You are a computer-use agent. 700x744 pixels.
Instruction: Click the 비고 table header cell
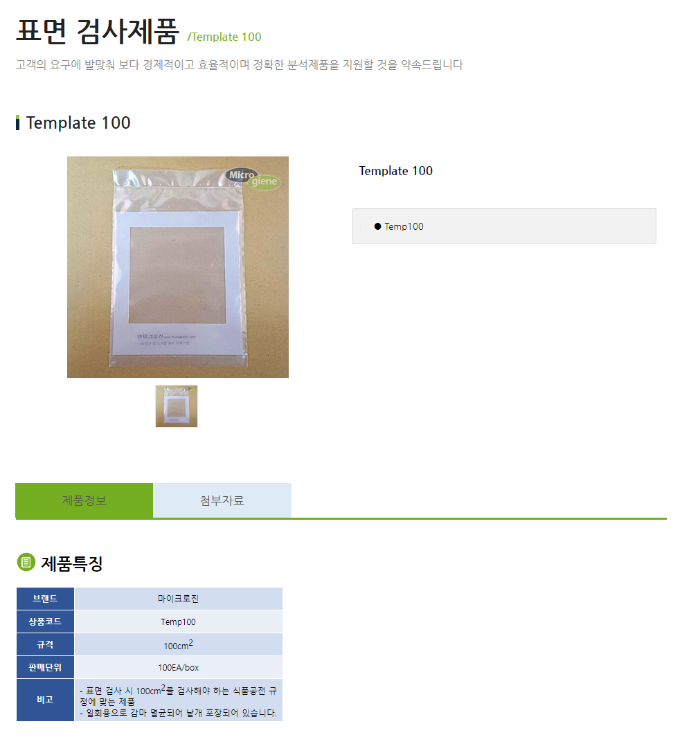point(45,700)
